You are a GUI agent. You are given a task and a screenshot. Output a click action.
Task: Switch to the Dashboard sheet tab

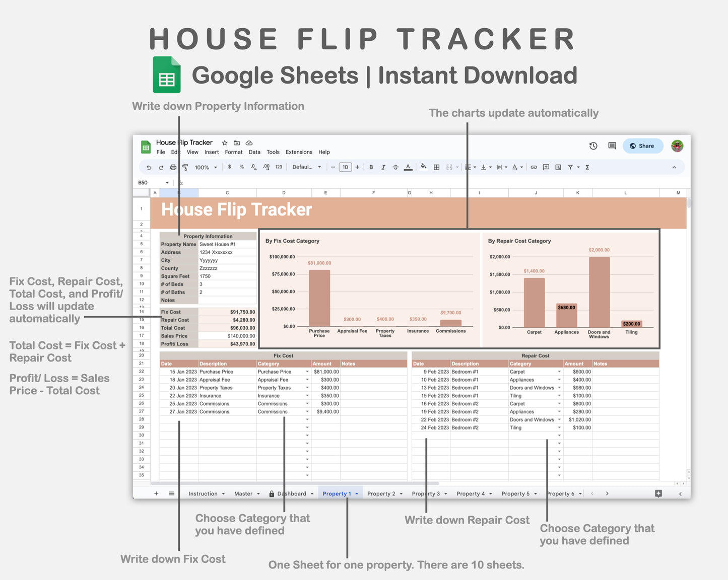tap(292, 493)
